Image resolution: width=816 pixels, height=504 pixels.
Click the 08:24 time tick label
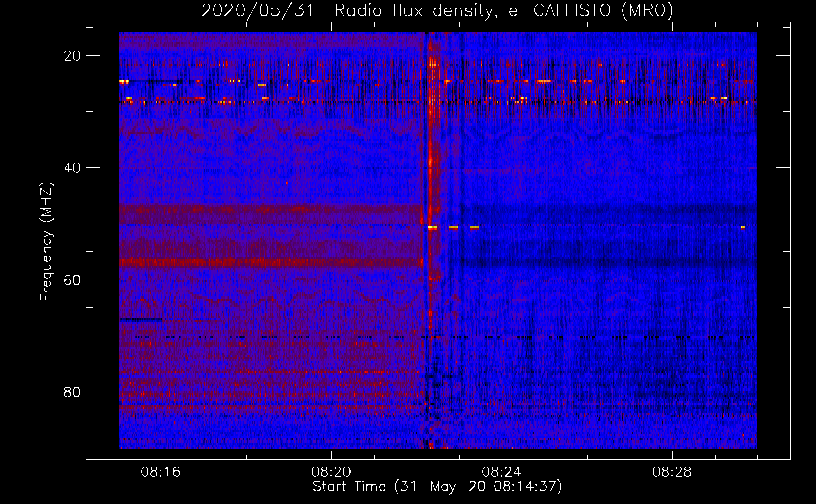click(502, 472)
